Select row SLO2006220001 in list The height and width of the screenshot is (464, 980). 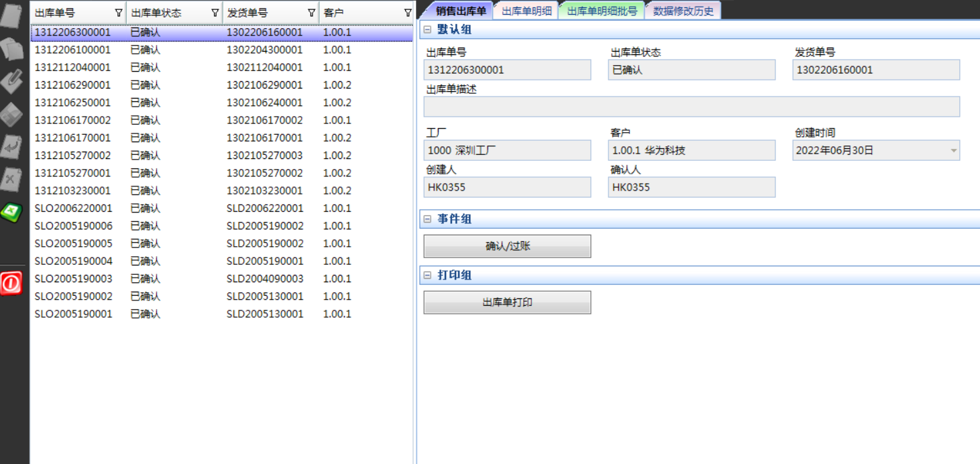pos(221,209)
